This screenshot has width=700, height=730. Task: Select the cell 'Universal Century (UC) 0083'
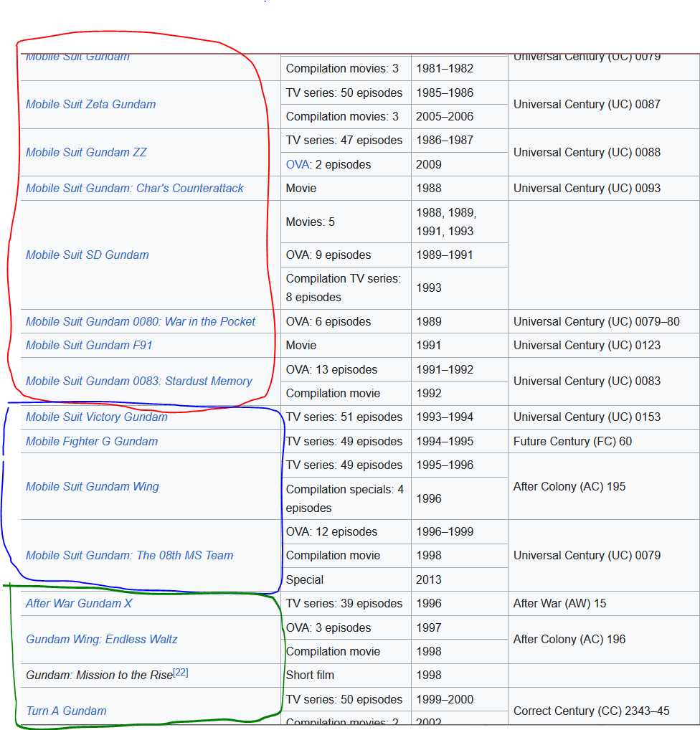604,381
